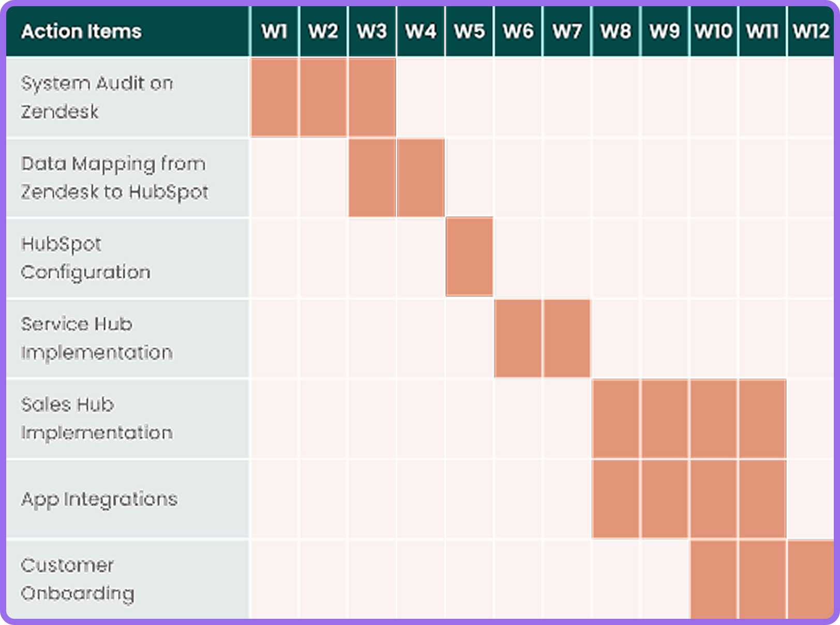This screenshot has height=625, width=840.
Task: Select the W3 column header
Action: (372, 31)
